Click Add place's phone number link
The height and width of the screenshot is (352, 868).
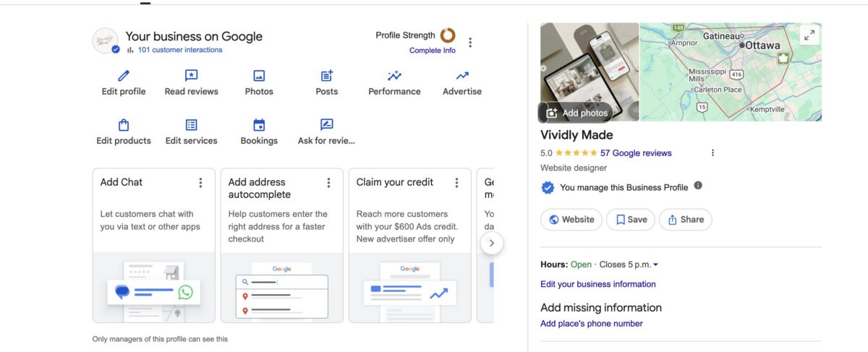(x=592, y=324)
